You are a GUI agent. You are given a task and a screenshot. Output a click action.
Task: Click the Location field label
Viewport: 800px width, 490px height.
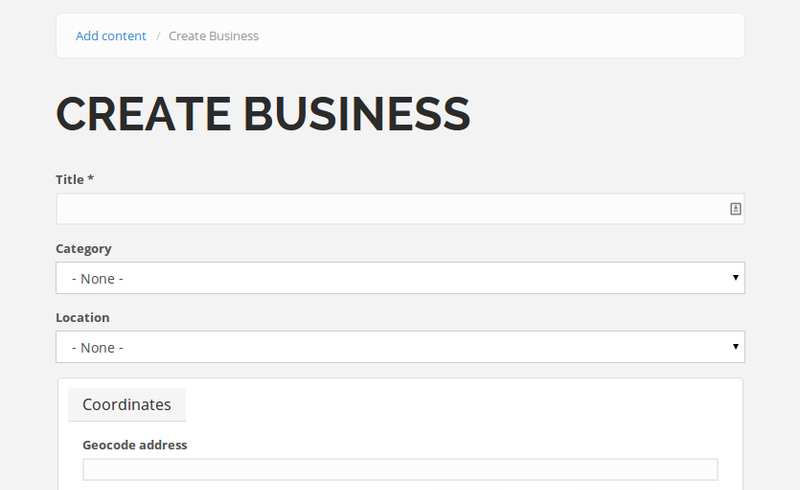point(82,317)
